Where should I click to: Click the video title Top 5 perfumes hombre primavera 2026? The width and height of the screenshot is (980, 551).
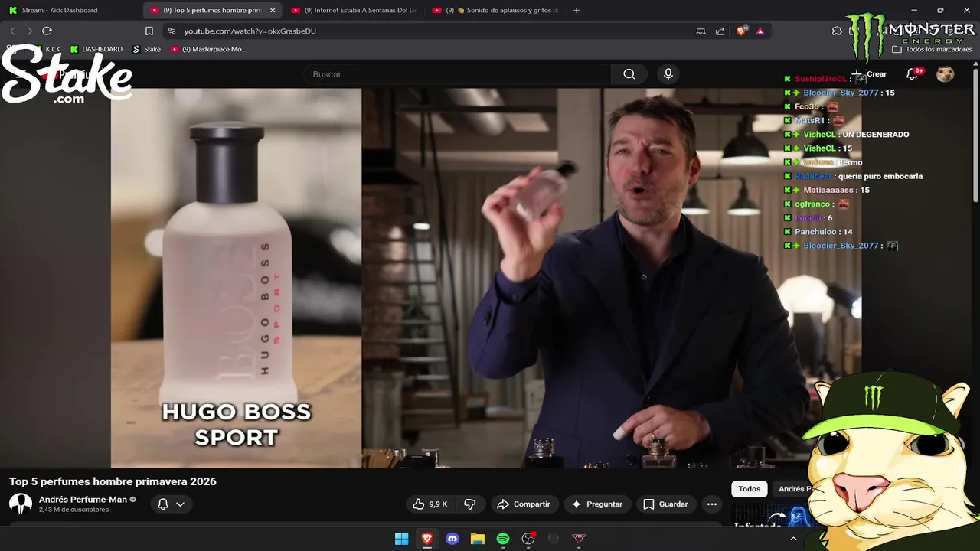tap(113, 481)
